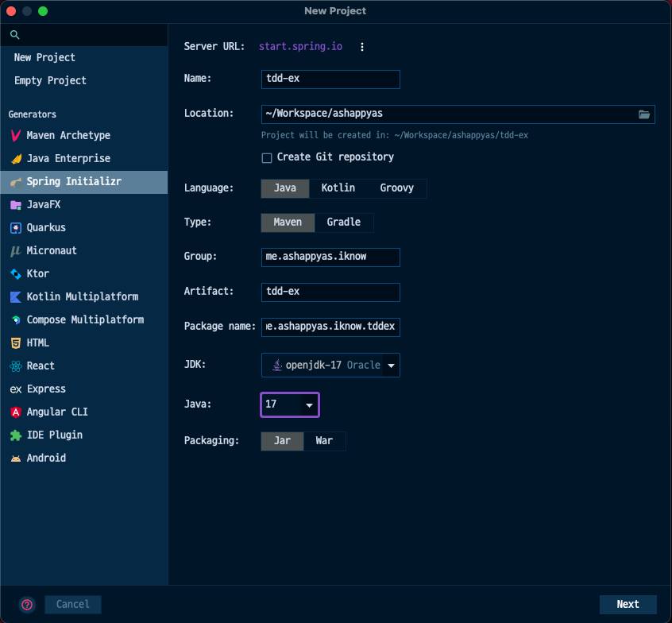Open the JDK dropdown
The width and height of the screenshot is (672, 623).
[x=390, y=365]
